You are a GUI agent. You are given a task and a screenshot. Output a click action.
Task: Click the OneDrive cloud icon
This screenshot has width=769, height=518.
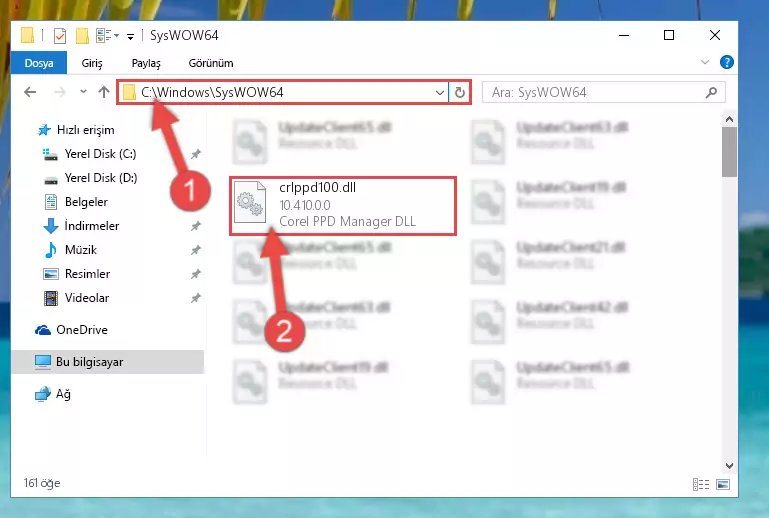[43, 330]
